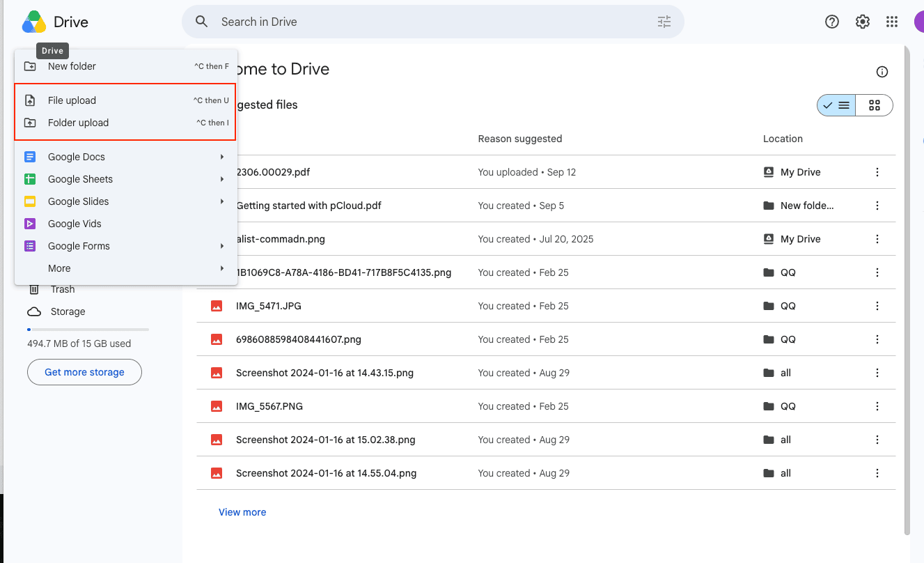Image resolution: width=924 pixels, height=563 pixels.
Task: Create a new Google Vids file
Action: (126, 224)
